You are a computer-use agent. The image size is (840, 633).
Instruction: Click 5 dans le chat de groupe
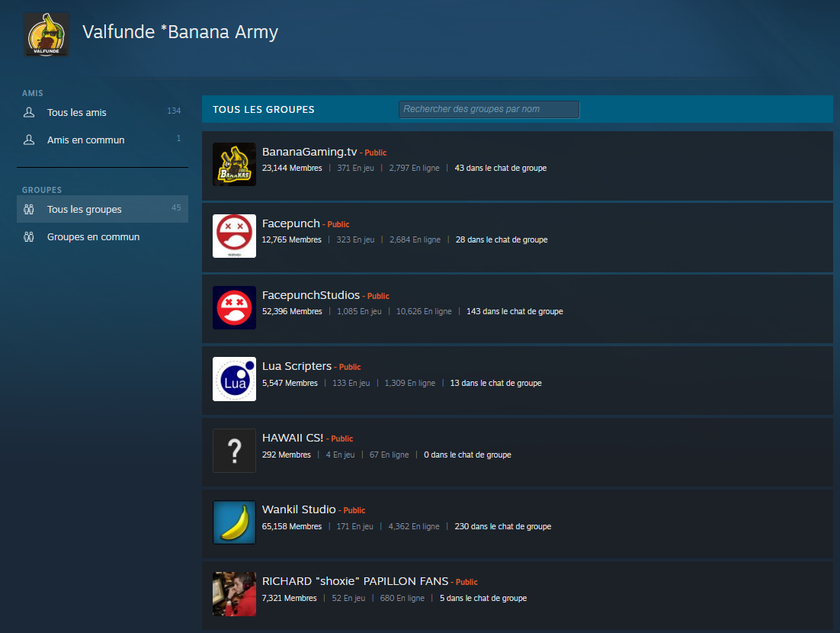click(483, 598)
